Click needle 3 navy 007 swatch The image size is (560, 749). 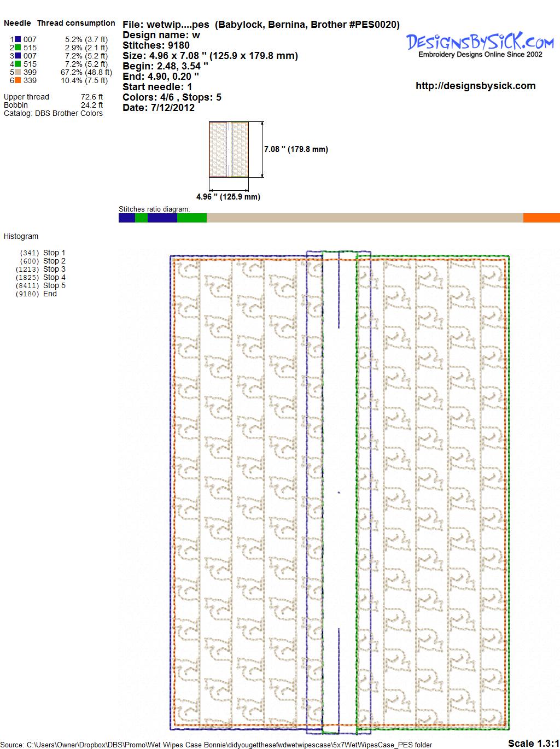coord(18,56)
